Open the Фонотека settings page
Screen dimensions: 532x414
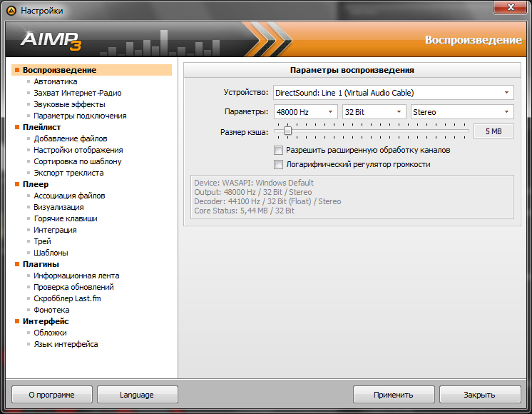click(x=51, y=310)
